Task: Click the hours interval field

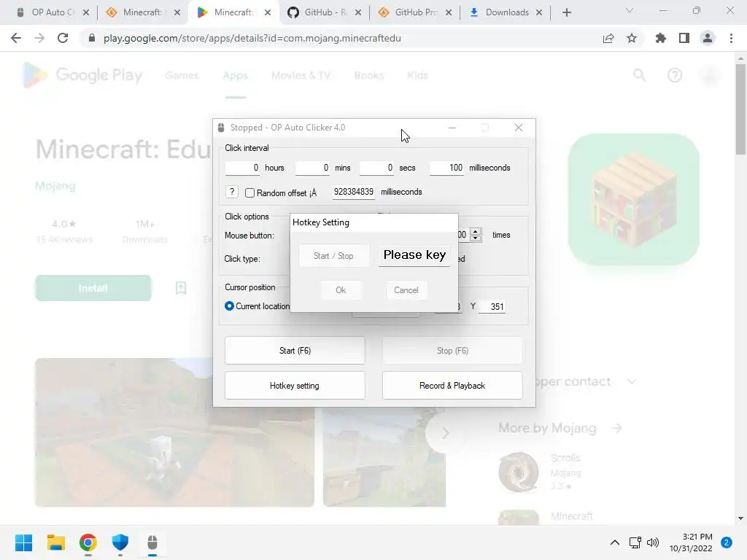Action: pyautogui.click(x=242, y=168)
